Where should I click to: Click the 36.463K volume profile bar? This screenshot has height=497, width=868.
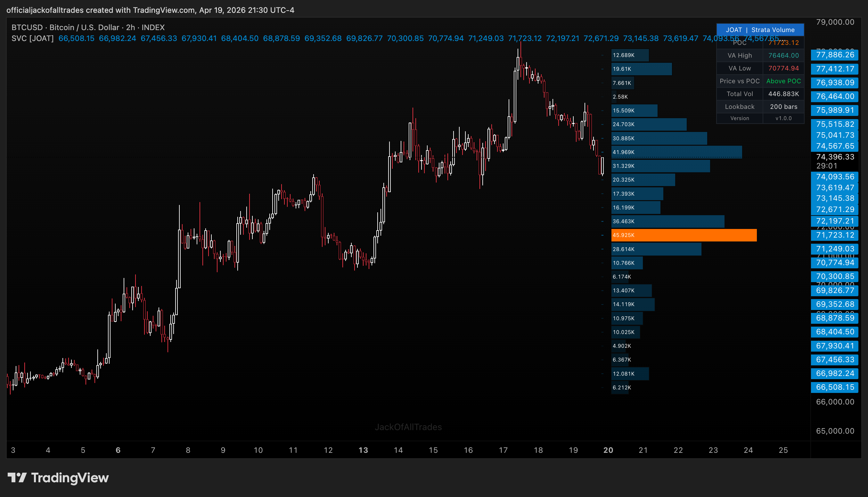pos(667,222)
